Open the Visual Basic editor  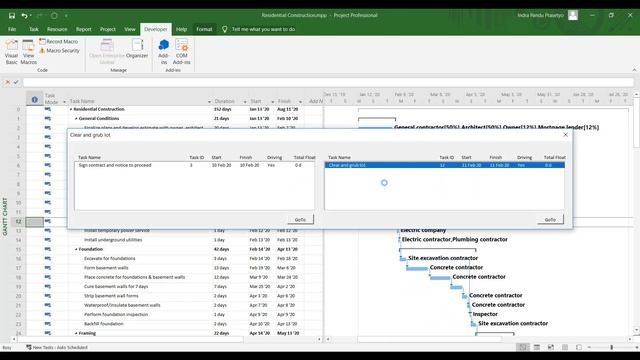[11, 52]
